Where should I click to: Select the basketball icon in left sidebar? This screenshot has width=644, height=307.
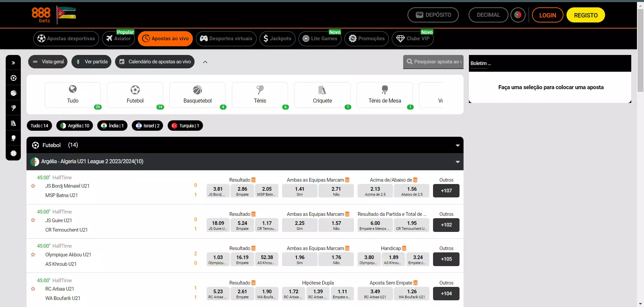(x=13, y=93)
